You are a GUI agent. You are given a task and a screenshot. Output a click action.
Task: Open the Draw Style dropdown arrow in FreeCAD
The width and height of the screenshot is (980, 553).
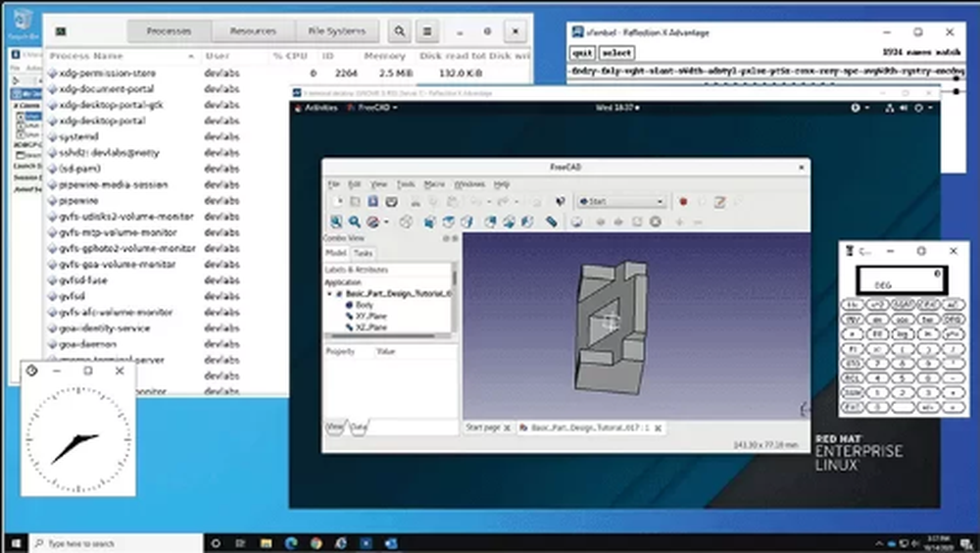[x=386, y=222]
